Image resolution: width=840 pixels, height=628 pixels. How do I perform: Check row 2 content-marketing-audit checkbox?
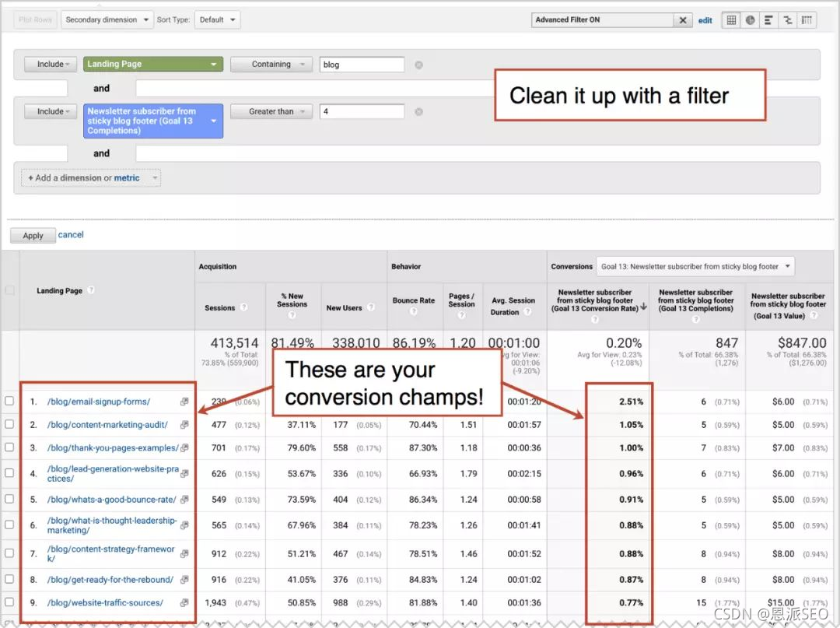click(9, 424)
